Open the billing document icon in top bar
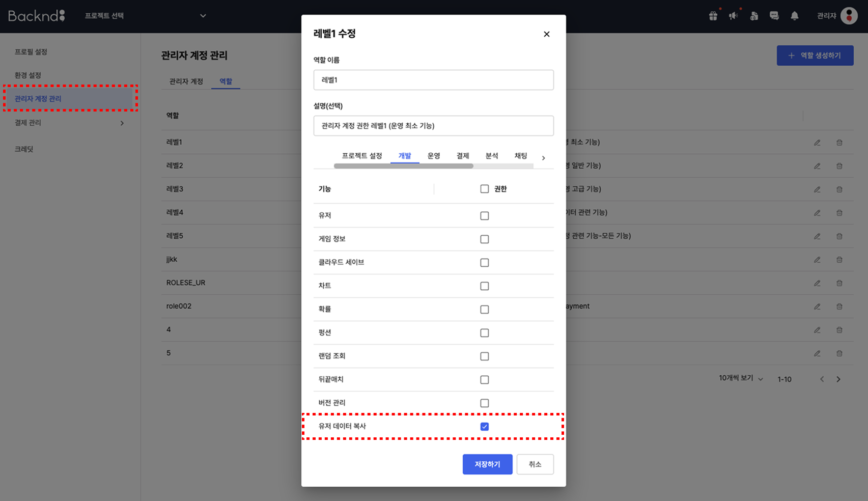868x501 pixels. [754, 16]
